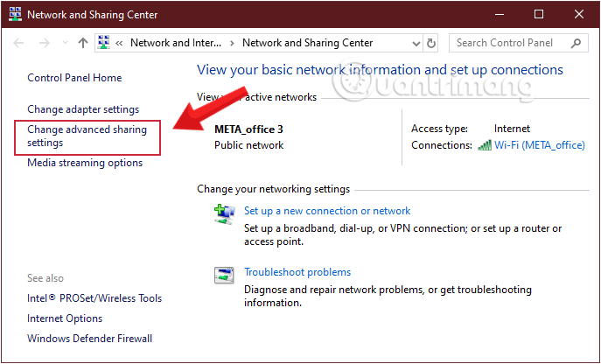The width and height of the screenshot is (601, 364).
Task: Open the Recent locations dropdown arrow
Action: tap(64, 42)
